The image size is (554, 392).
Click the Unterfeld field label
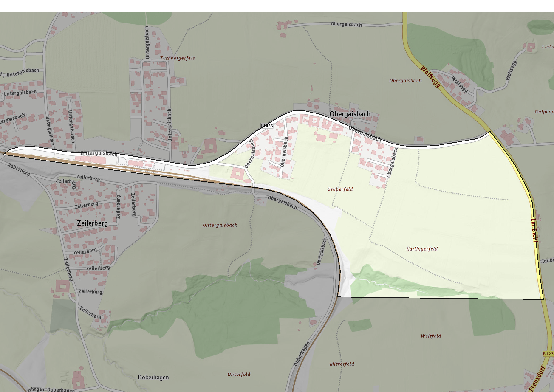[239, 375]
